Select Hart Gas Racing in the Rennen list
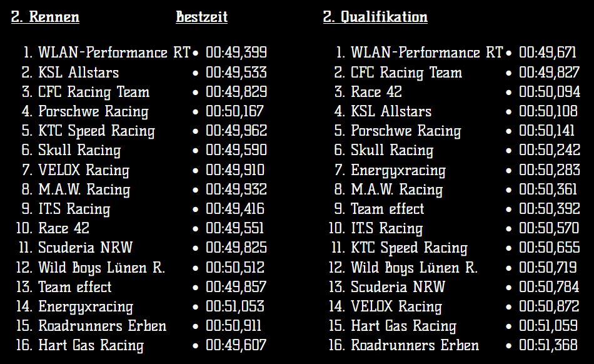 91,345
